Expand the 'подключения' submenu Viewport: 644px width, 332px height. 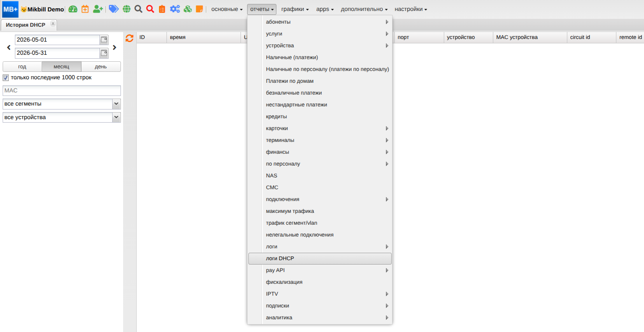coord(320,199)
